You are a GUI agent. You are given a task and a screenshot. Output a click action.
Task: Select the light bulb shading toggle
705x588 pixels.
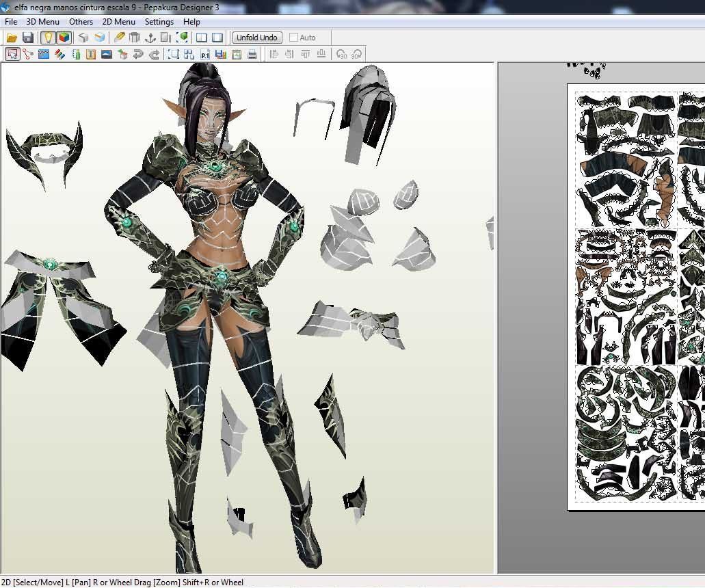[46, 38]
